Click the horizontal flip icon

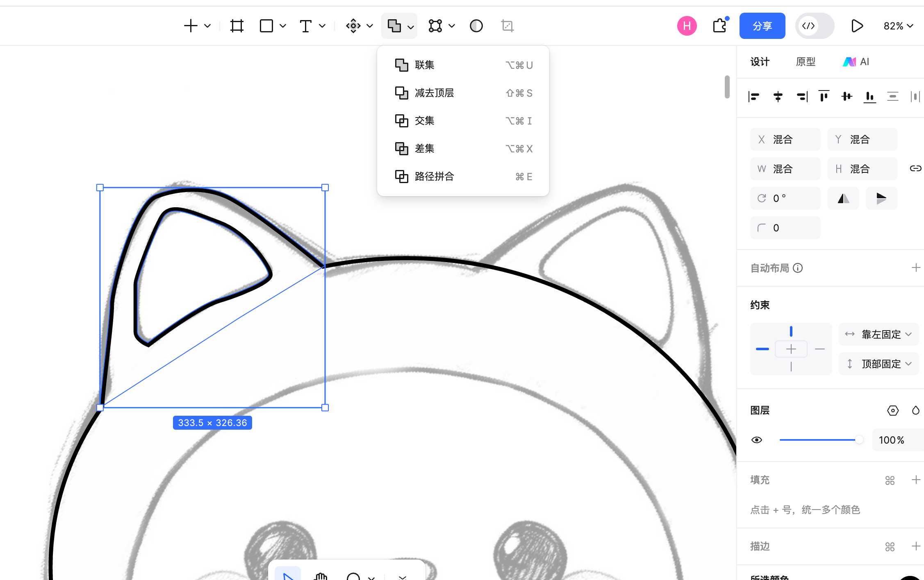[x=843, y=199]
